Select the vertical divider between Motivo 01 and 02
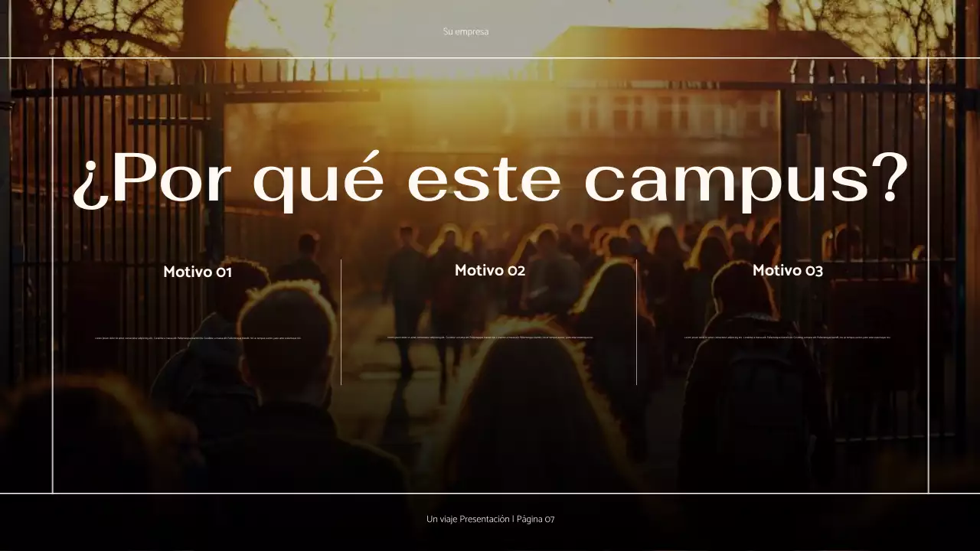The image size is (980, 551). [341, 321]
